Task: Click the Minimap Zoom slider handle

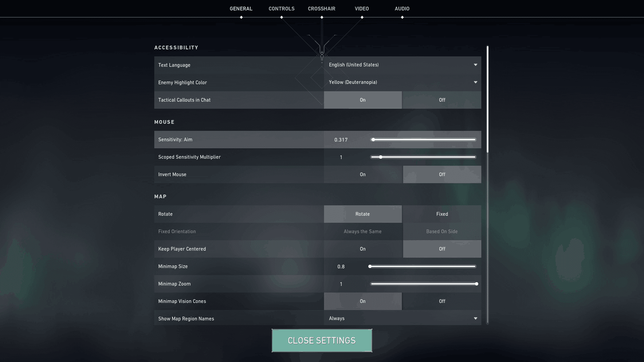Action: click(x=476, y=284)
